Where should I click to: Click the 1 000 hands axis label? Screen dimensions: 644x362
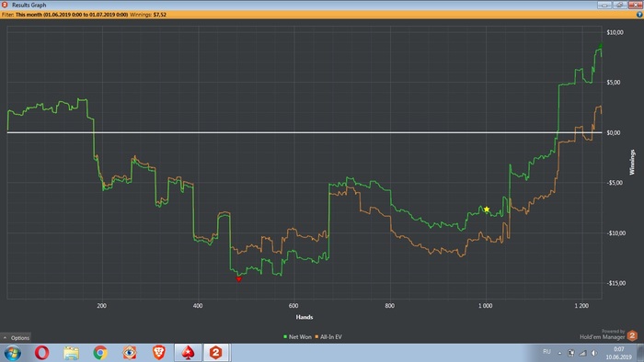(x=485, y=305)
